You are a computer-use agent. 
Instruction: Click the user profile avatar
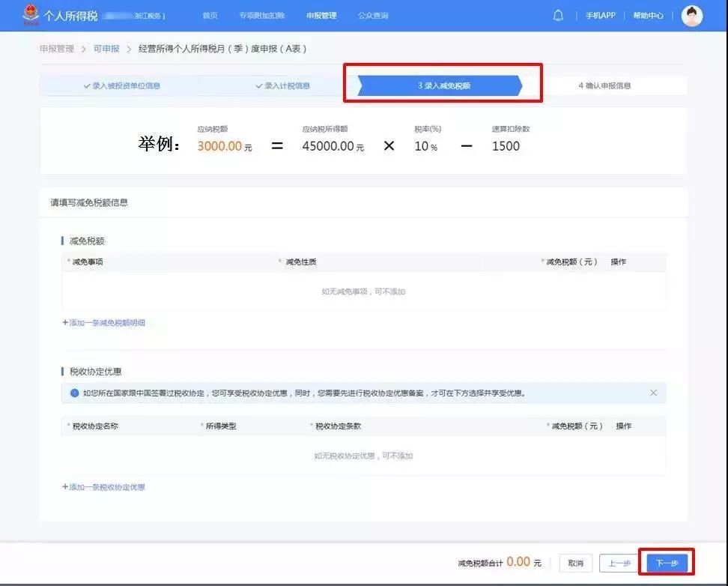[692, 15]
